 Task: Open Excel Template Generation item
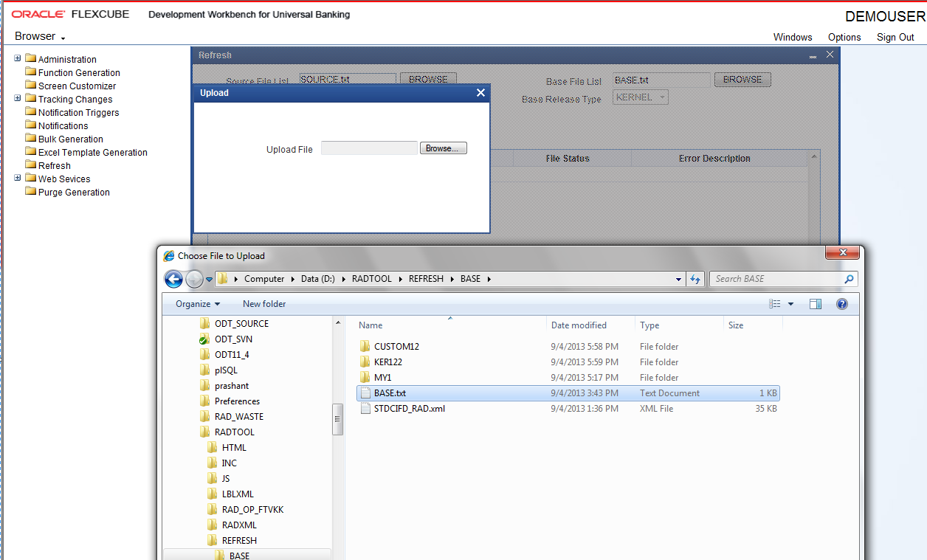pos(93,152)
